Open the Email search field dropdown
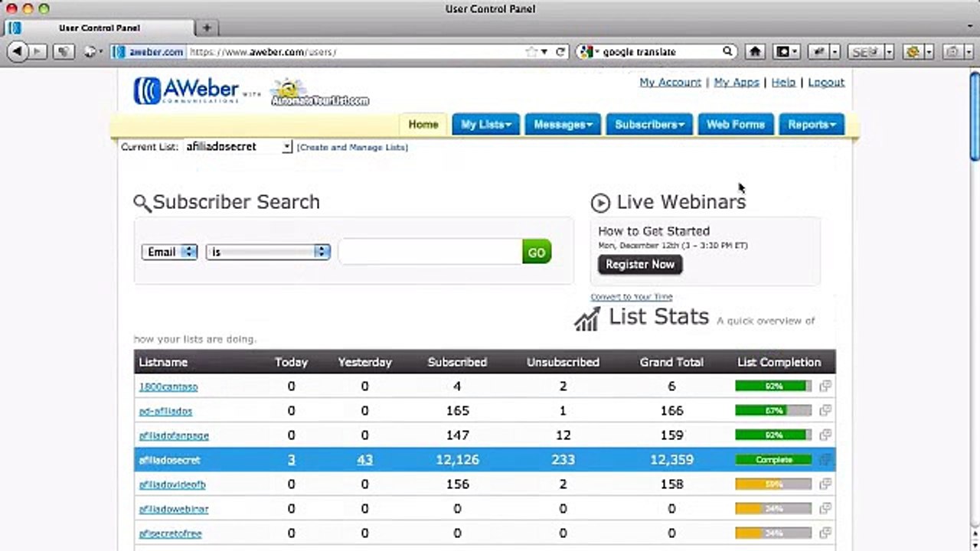This screenshot has height=551, width=980. 169,252
